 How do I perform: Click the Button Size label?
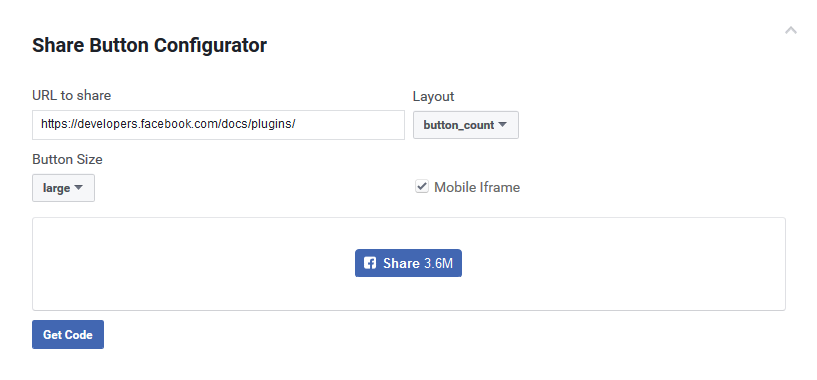tap(67, 159)
